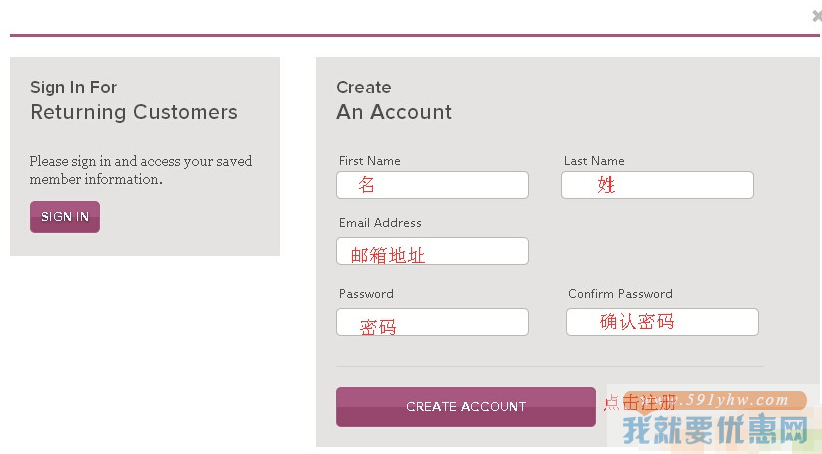Viewport: 822px width, 454px height.
Task: Focus the First Name input field
Action: (432, 185)
